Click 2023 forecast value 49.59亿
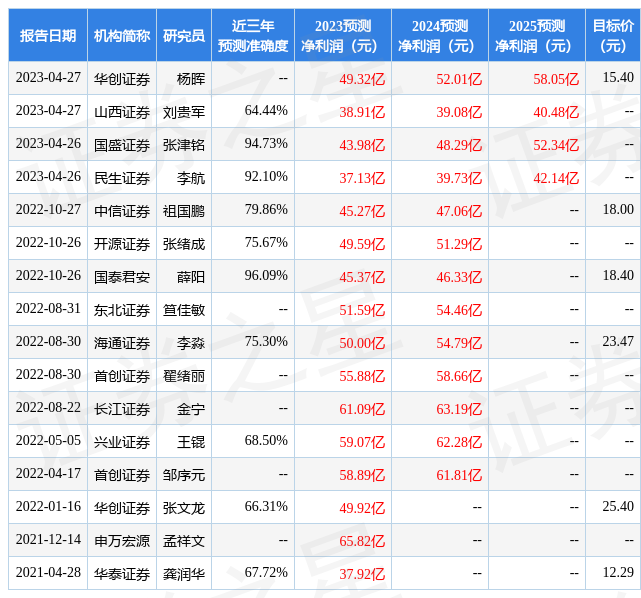This screenshot has width=641, height=598. [362, 244]
